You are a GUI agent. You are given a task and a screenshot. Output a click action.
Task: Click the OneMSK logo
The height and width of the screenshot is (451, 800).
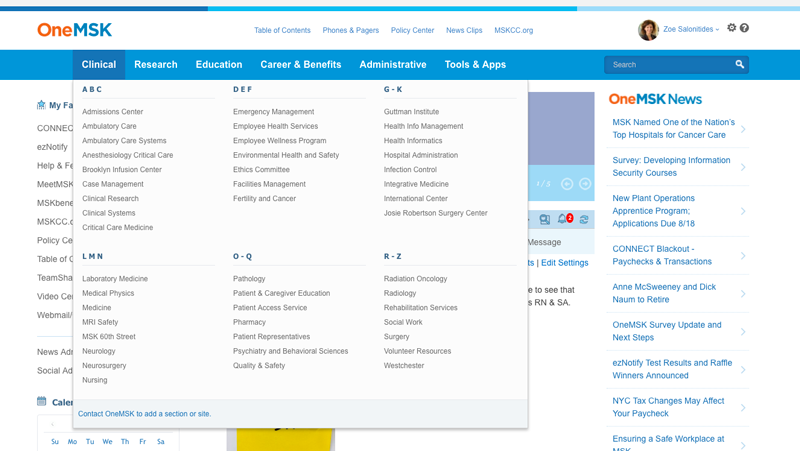pos(74,30)
